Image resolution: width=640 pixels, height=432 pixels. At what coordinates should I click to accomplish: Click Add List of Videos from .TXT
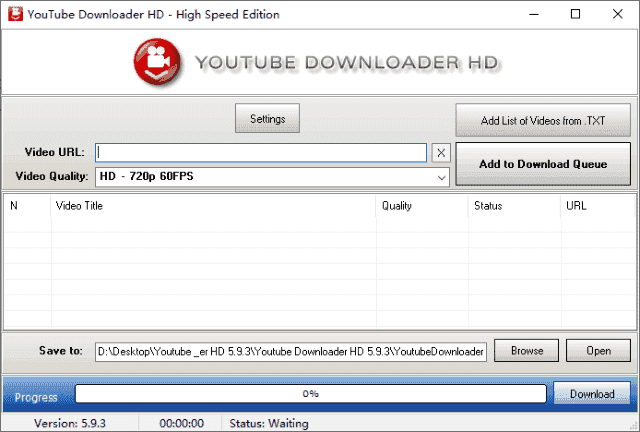543,120
